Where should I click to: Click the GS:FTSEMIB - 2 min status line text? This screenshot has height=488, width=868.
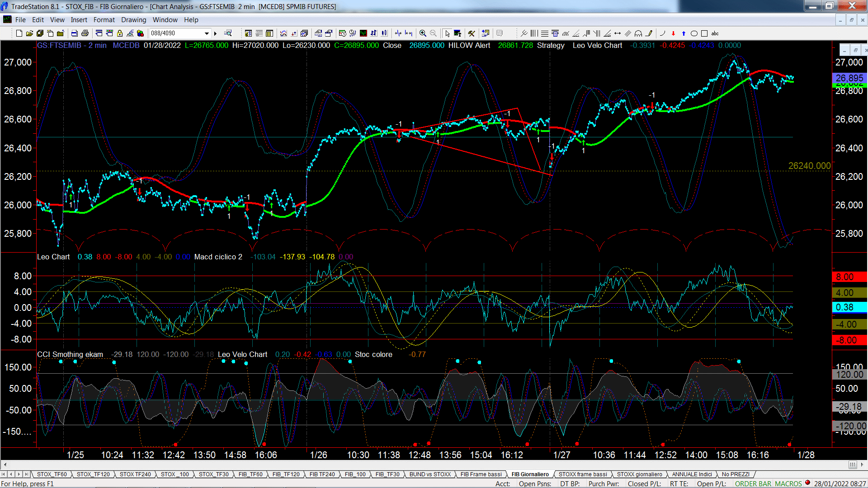[x=72, y=46]
